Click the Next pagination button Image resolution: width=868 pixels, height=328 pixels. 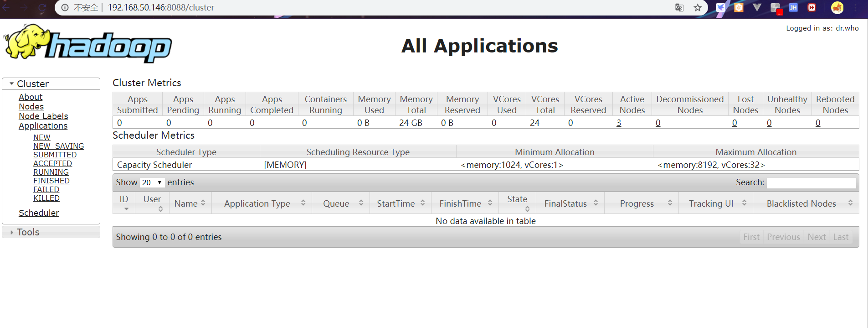817,237
